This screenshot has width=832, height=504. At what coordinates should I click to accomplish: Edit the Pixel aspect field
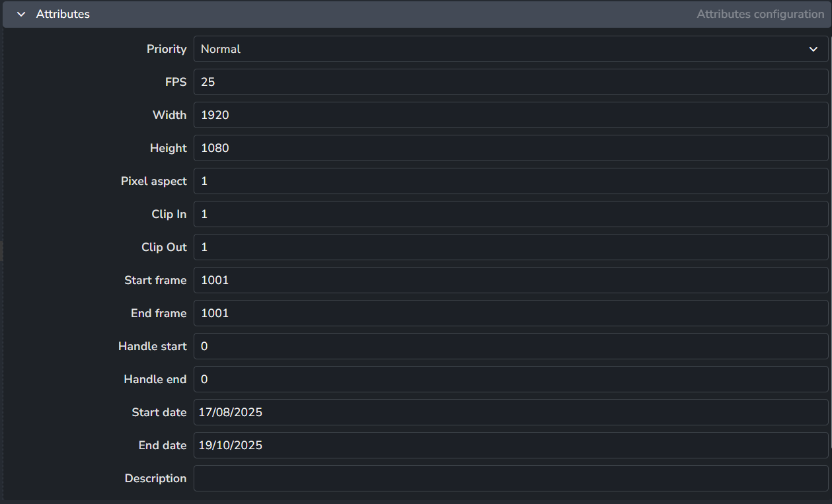click(x=510, y=181)
